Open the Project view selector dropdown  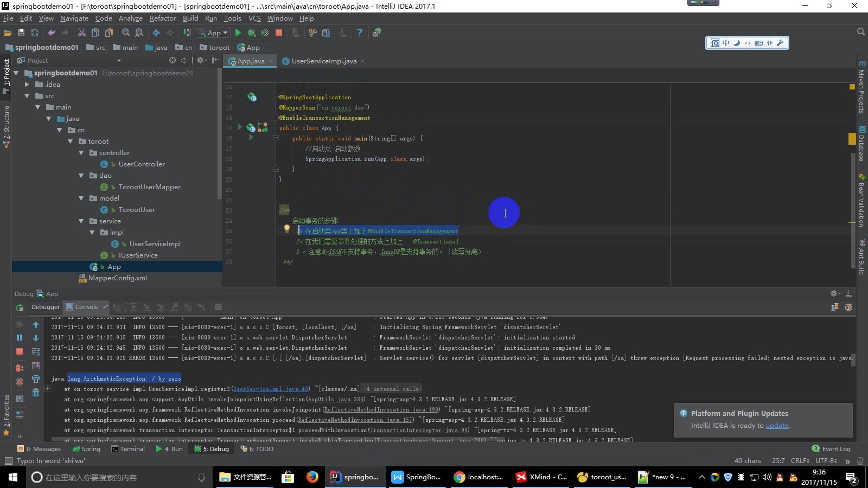click(119, 61)
